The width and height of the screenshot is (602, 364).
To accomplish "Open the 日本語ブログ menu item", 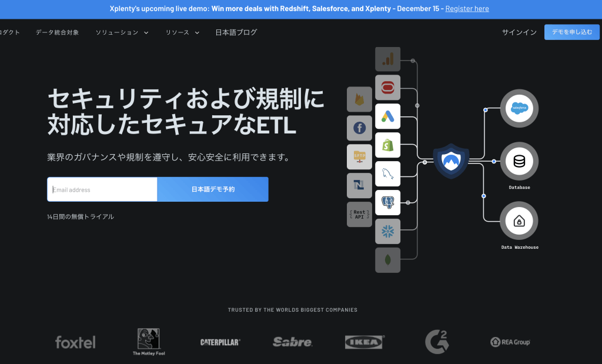I will point(236,33).
